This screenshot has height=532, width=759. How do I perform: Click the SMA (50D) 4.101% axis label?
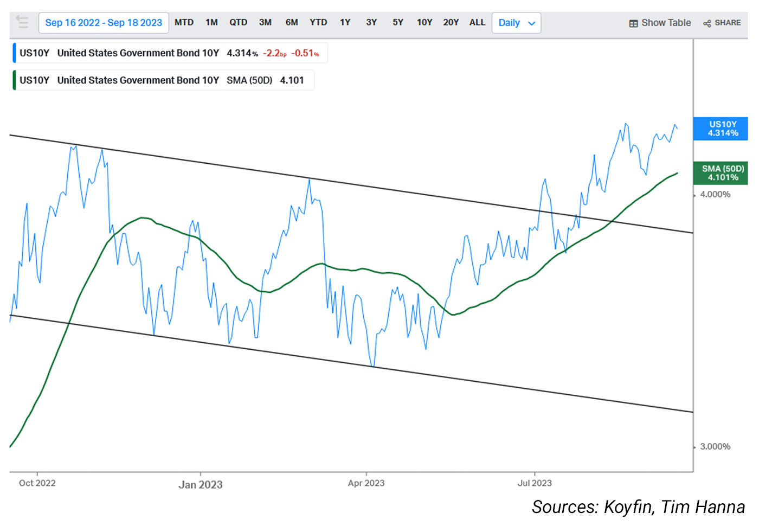coord(722,173)
